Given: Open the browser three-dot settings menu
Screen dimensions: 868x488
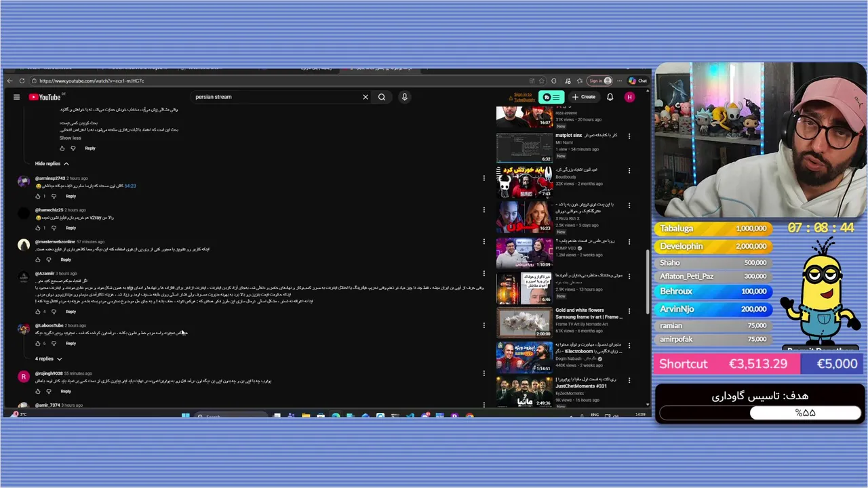Looking at the screenshot, I should (619, 81).
